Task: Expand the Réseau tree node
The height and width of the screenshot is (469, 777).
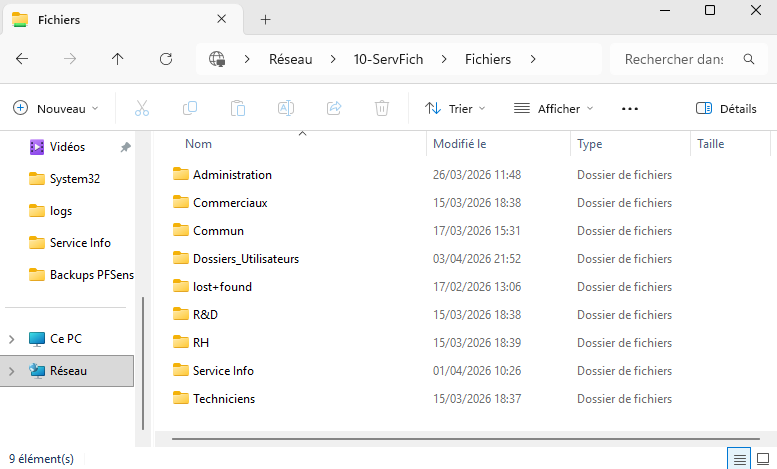Action: pyautogui.click(x=11, y=371)
